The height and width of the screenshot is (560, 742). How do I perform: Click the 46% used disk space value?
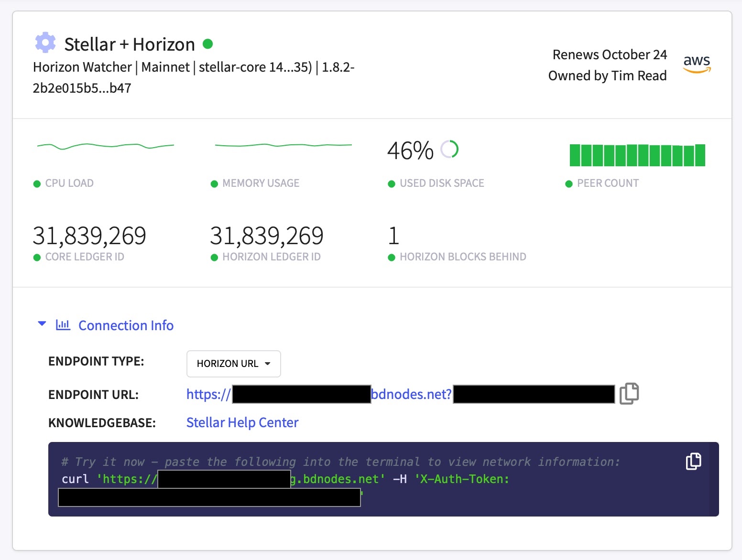[x=410, y=151]
